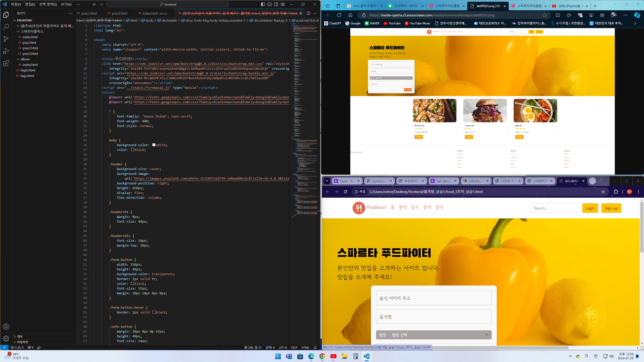Switch to index.html album editor tab
The width and height of the screenshot is (644, 362).
pos(155,13)
